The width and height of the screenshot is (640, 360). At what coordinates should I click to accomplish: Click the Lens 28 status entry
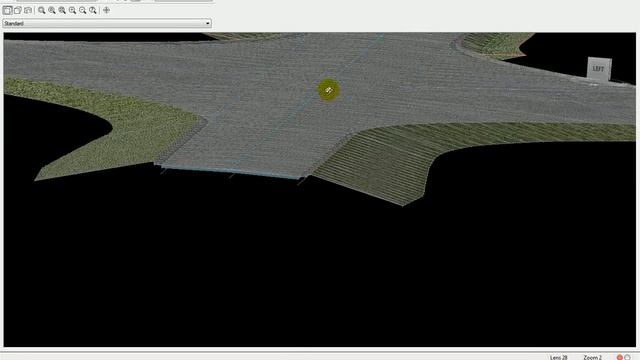point(558,358)
